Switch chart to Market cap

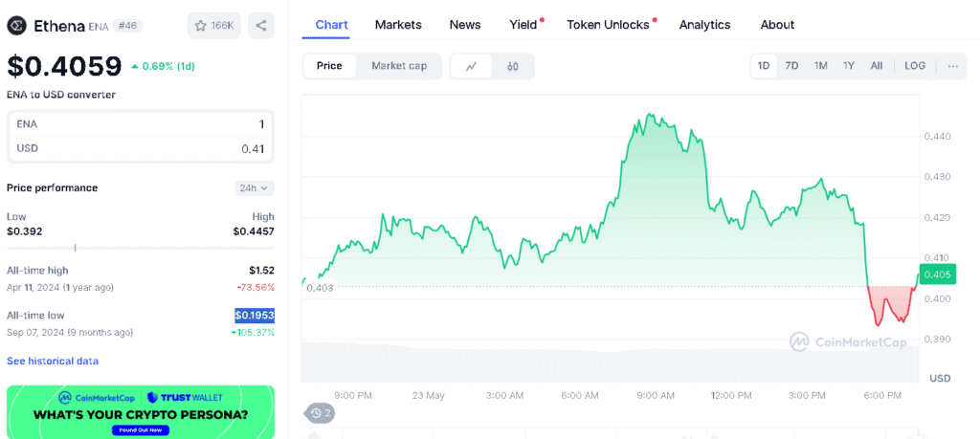point(399,66)
